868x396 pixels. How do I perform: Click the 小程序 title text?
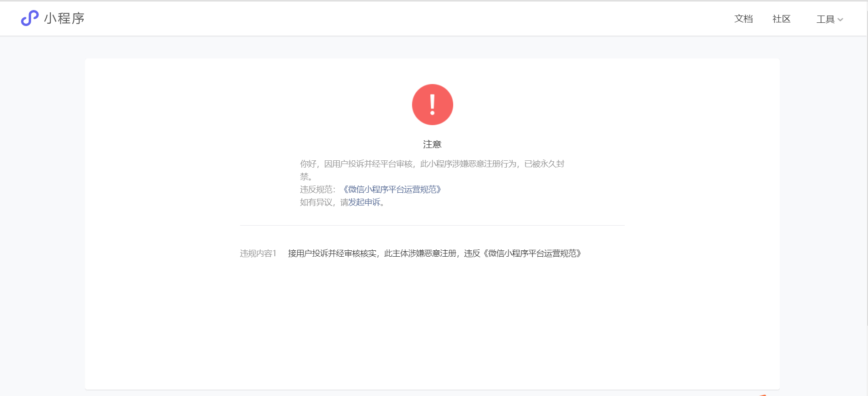(64, 18)
